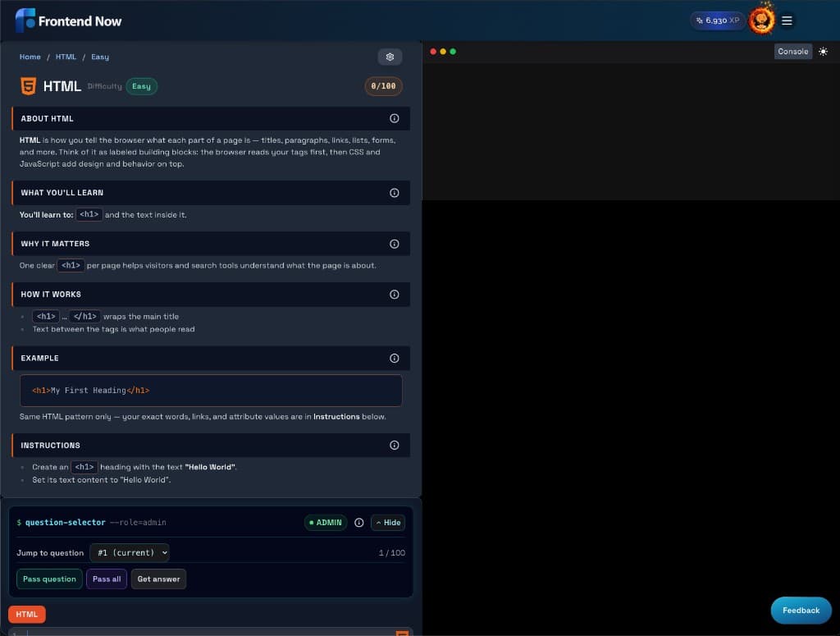The width and height of the screenshot is (840, 636).
Task: Click the <h1> chip in Why It Matters
Action: [x=71, y=265]
